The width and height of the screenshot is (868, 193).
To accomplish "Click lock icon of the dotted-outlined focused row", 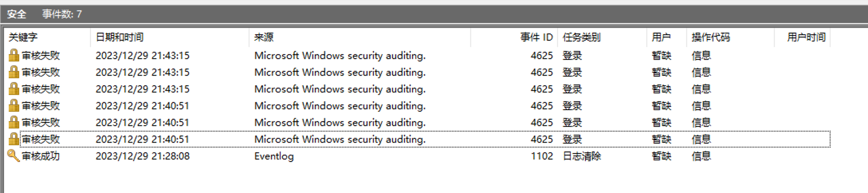I will click(x=14, y=139).
